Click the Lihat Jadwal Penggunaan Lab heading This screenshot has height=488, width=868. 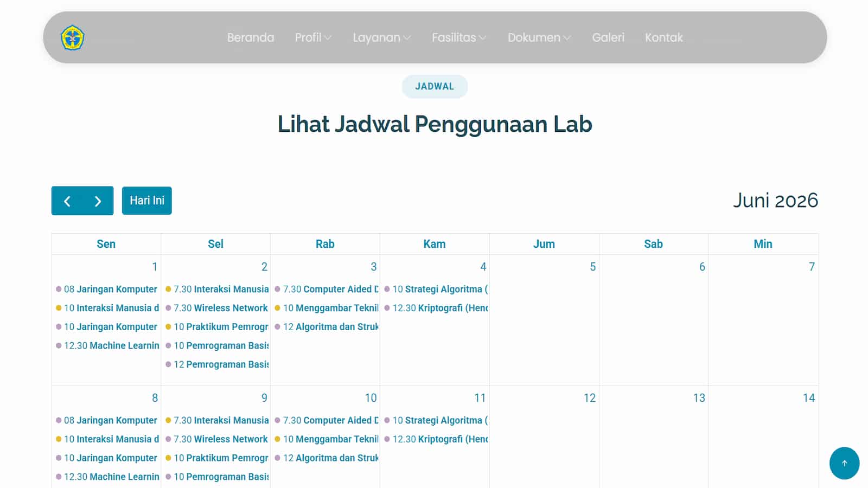pos(435,124)
